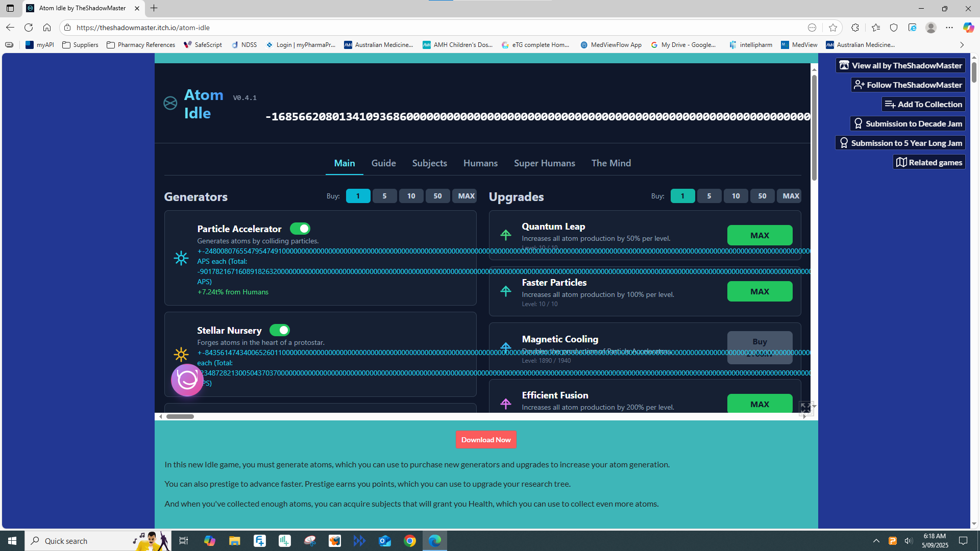980x551 pixels.
Task: Click the Stellar Nursery sun icon
Action: (x=181, y=354)
